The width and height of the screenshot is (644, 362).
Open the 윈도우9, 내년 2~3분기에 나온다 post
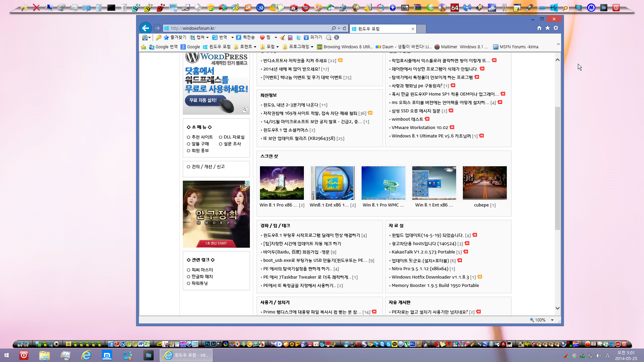click(x=290, y=105)
